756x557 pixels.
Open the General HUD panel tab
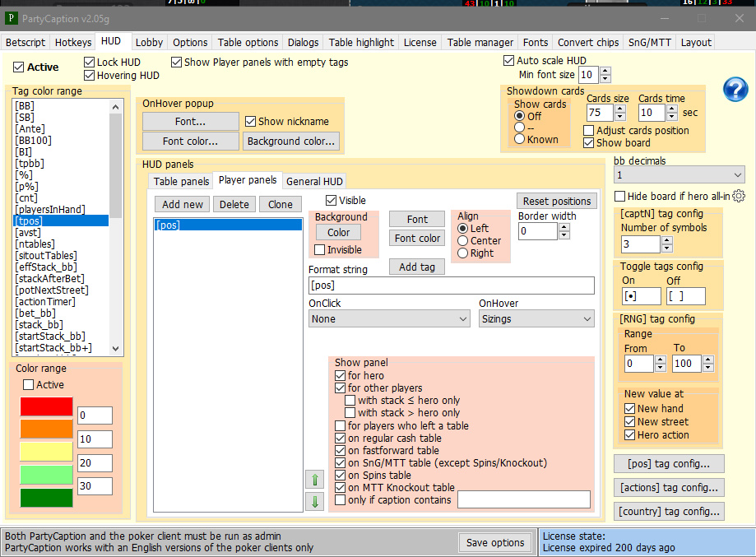(314, 181)
